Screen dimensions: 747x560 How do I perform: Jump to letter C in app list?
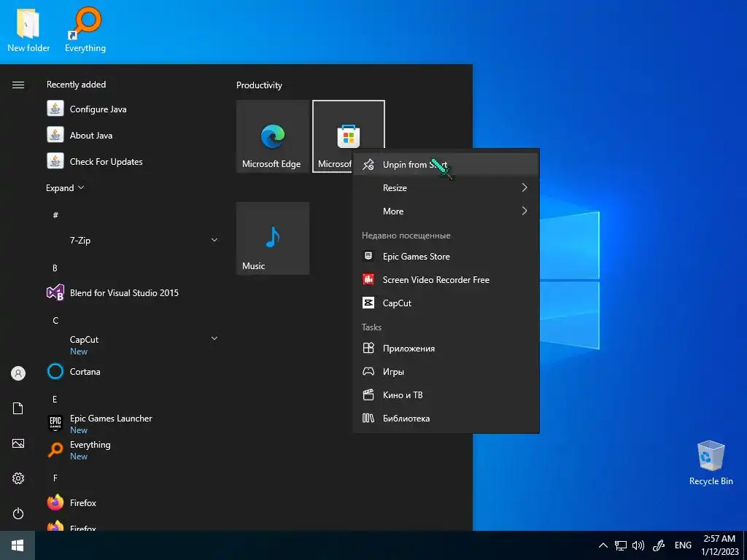[55, 321]
